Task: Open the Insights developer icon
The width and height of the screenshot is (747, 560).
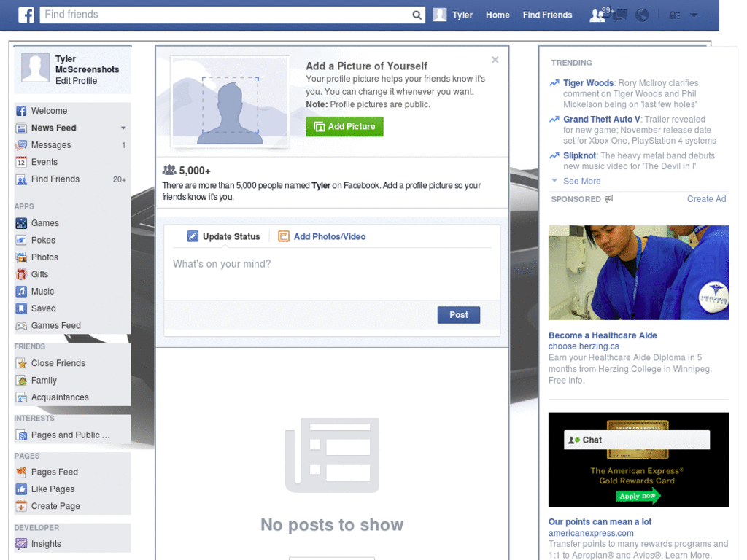Action: 21,544
